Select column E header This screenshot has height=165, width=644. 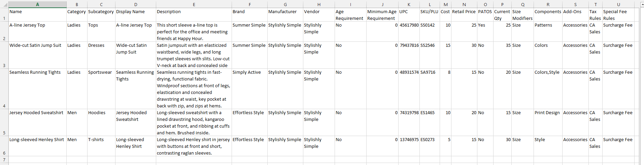(x=194, y=4)
